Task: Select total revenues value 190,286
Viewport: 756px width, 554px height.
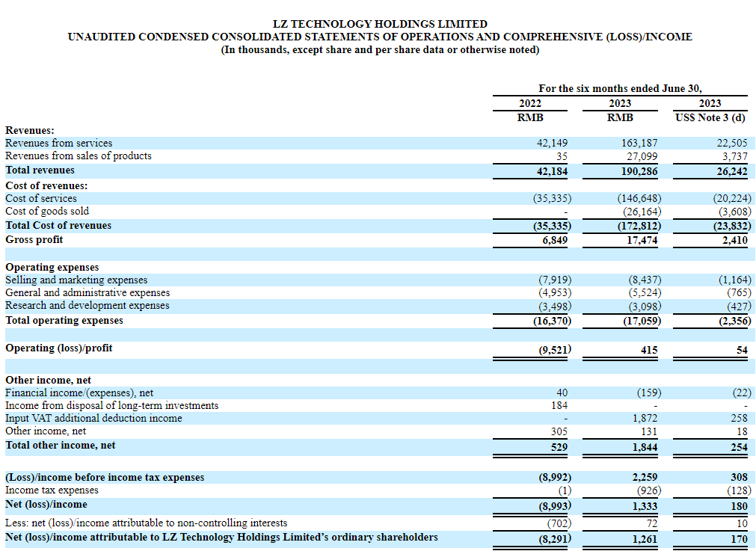Action: click(639, 171)
